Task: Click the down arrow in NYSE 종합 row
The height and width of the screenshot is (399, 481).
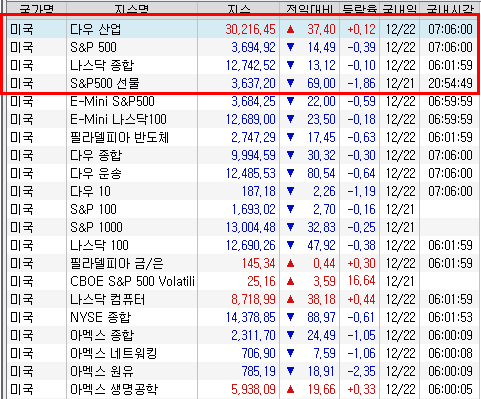Action: click(x=290, y=317)
